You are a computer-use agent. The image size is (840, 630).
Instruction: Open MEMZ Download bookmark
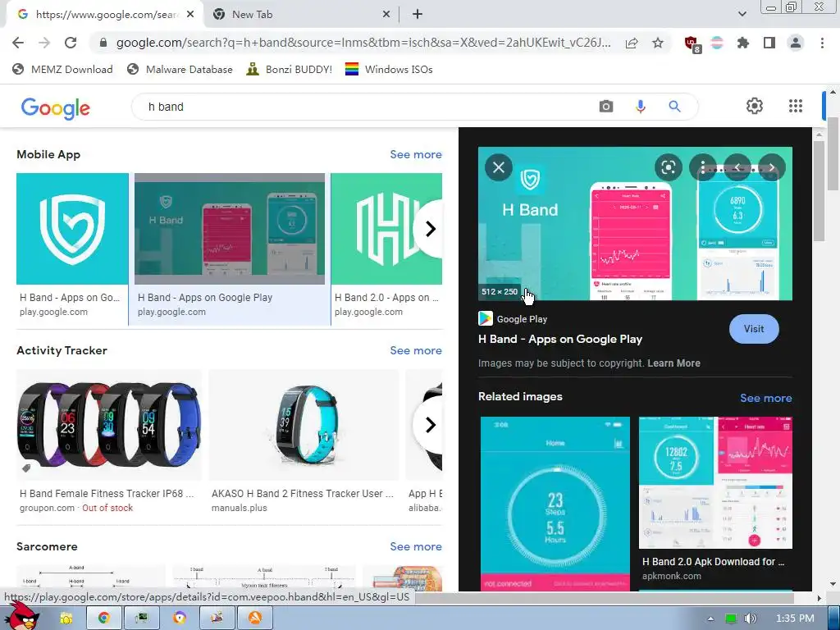[x=62, y=69]
